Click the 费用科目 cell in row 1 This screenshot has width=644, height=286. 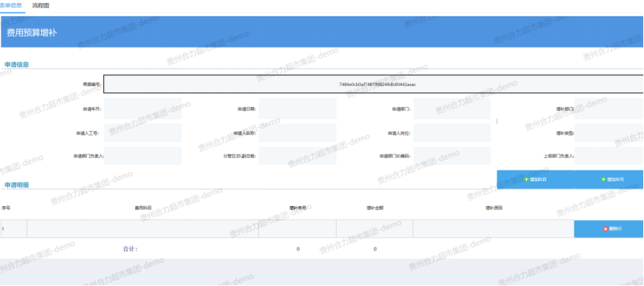(143, 229)
